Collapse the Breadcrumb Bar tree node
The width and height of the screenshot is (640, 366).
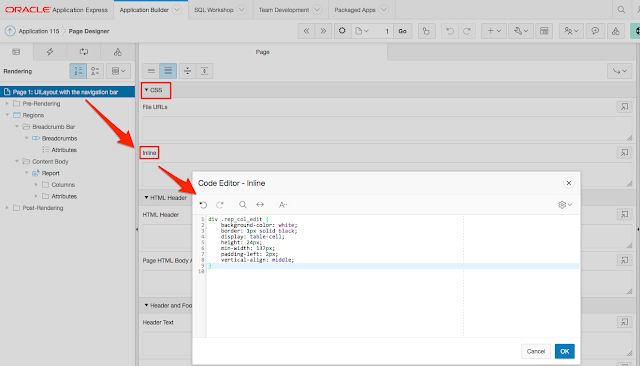pos(17,126)
